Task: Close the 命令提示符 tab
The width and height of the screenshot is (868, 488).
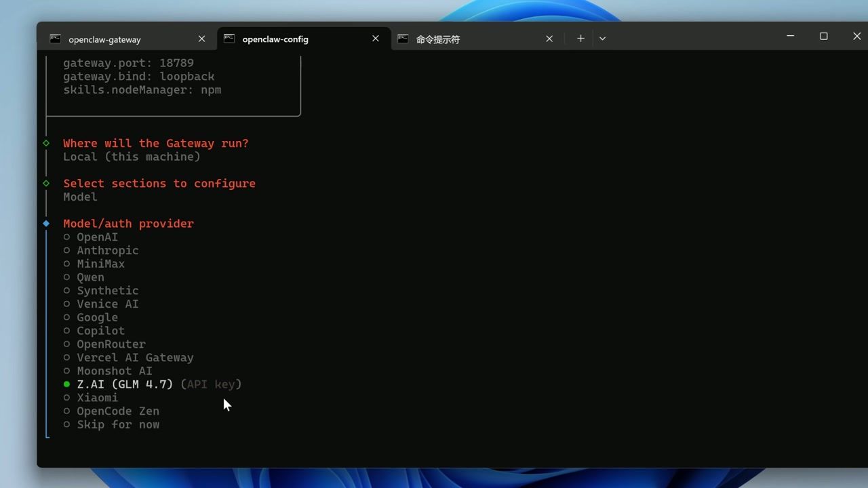Action: (549, 39)
